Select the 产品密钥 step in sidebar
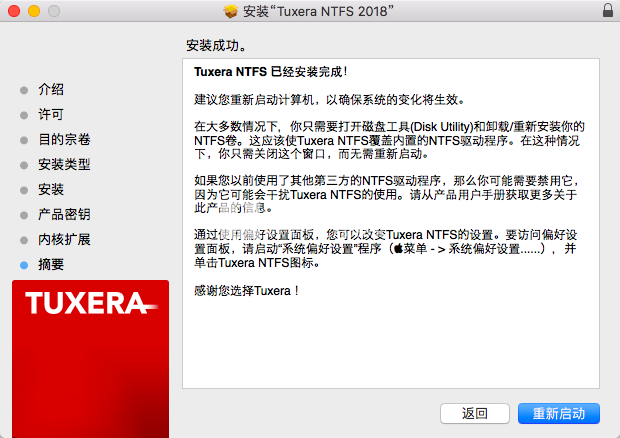The height and width of the screenshot is (438, 620). (64, 215)
